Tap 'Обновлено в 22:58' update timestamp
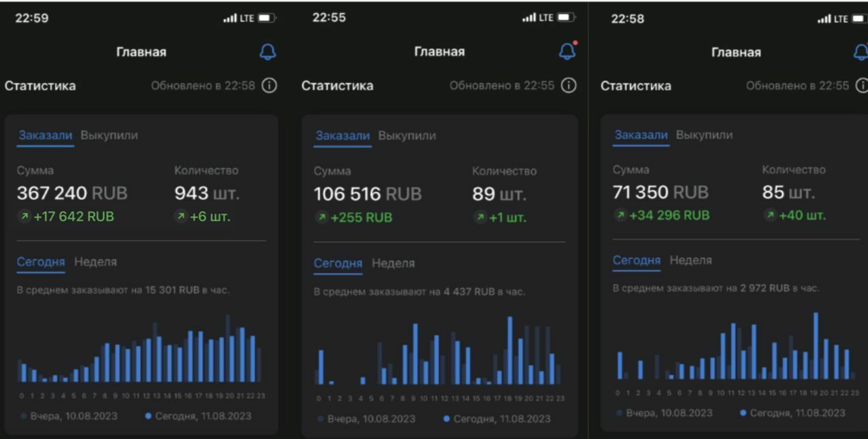The height and width of the screenshot is (439, 868). [x=203, y=86]
